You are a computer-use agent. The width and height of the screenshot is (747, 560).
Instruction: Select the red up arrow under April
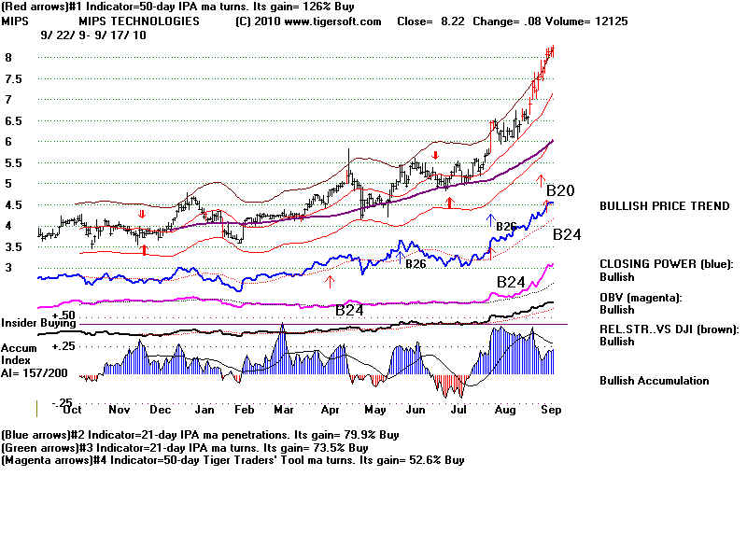tap(329, 279)
